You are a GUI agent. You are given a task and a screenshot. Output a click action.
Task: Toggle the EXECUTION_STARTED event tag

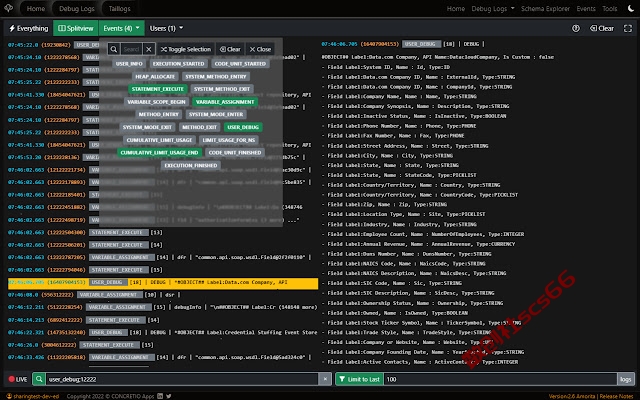(x=178, y=64)
